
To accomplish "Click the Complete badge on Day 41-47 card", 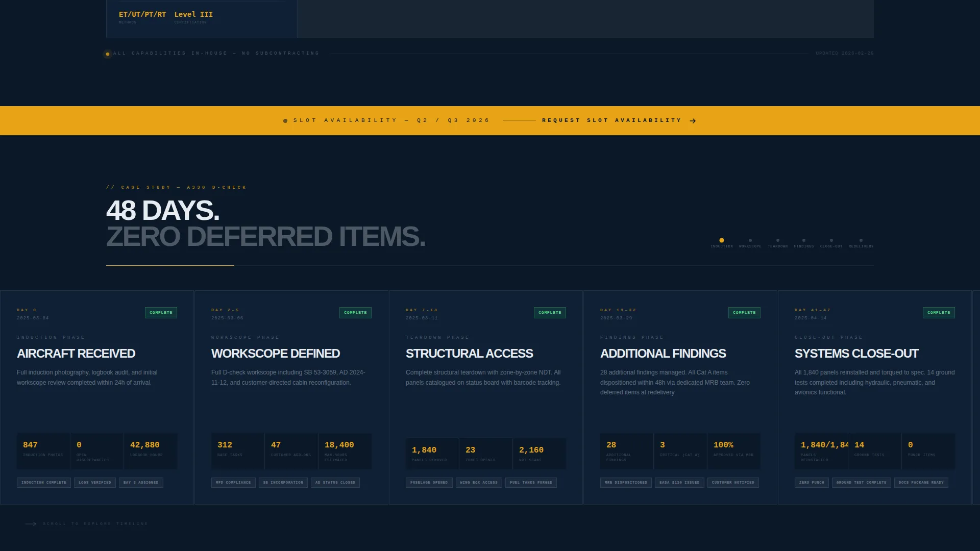I will point(939,313).
